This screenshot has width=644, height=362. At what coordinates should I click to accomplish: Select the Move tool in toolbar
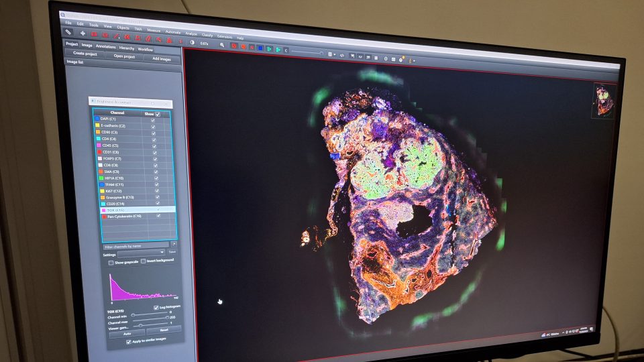pyautogui.click(x=83, y=32)
